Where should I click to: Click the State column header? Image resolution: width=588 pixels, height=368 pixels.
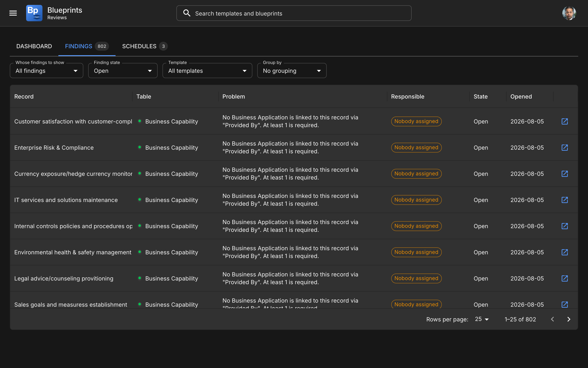coord(480,96)
